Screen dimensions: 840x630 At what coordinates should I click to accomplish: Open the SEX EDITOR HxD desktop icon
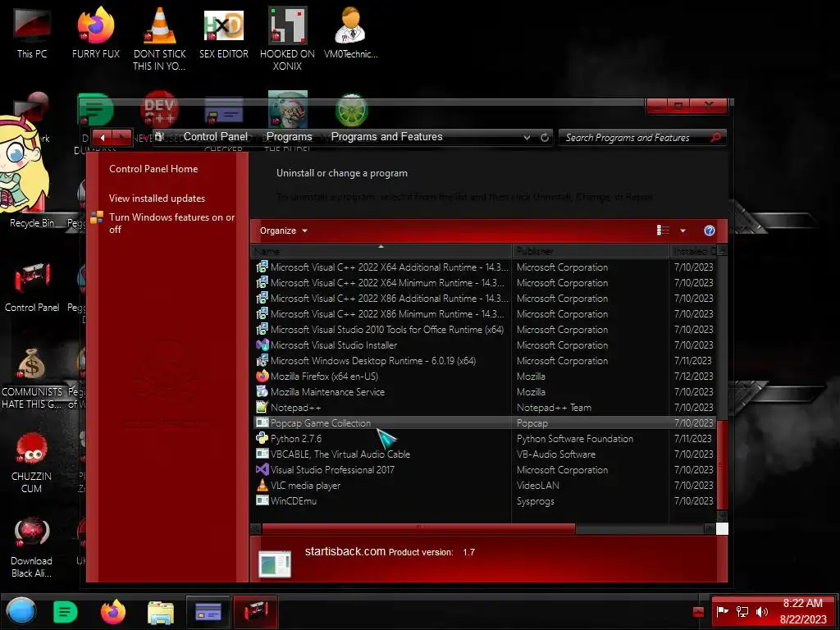(x=224, y=33)
